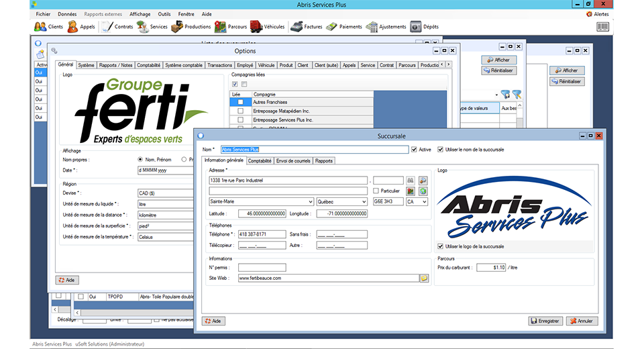Click the 'Prix du carburant' $1.10 field
644x349 pixels.
(491, 268)
